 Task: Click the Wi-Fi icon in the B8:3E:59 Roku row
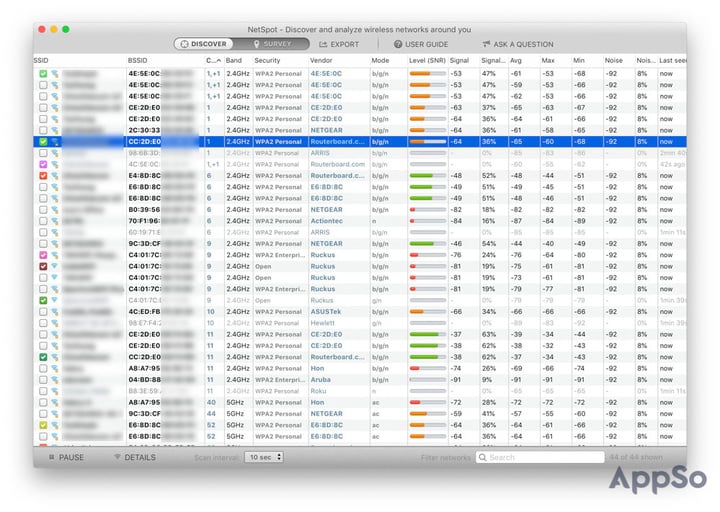pos(55,391)
